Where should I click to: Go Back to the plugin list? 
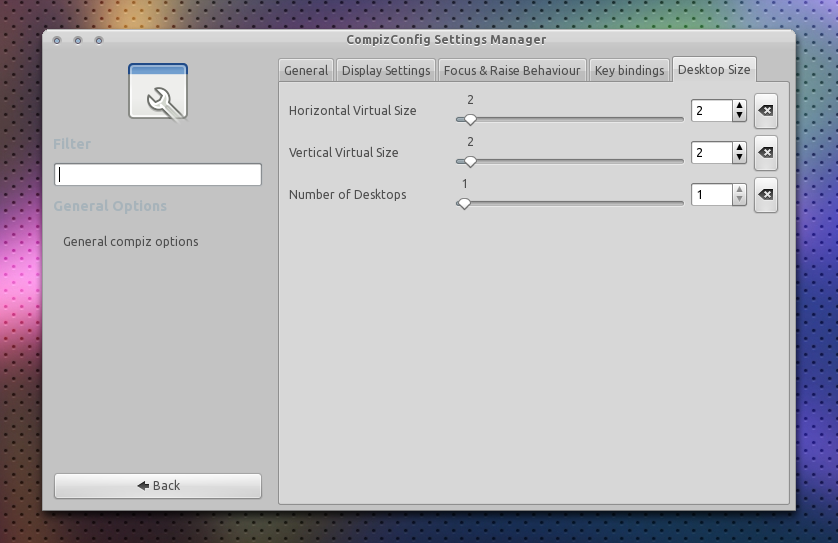click(158, 486)
